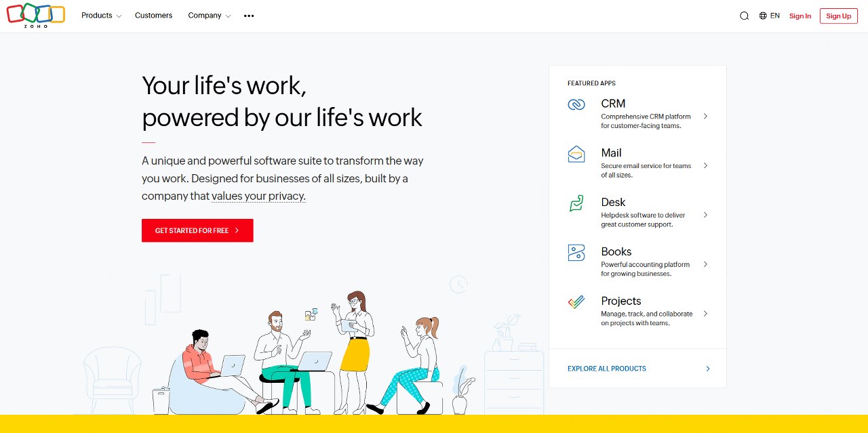Click the Sign Up button
868x433 pixels.
click(839, 16)
